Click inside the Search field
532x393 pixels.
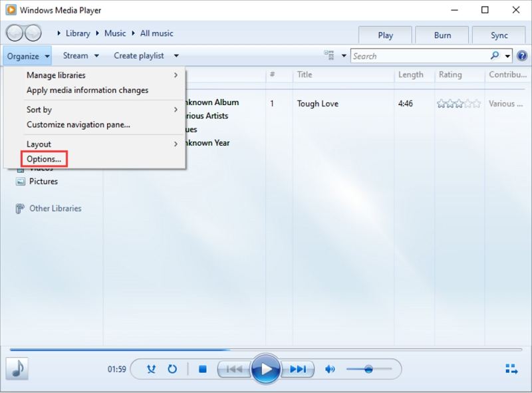tap(426, 56)
